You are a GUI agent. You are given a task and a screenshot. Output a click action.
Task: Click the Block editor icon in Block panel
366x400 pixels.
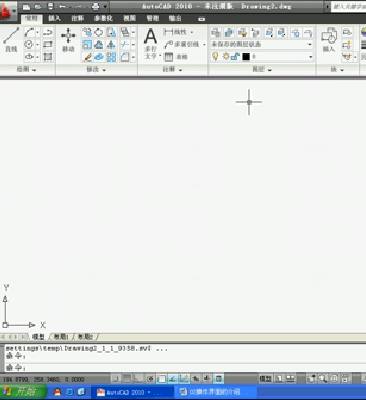tap(347, 44)
